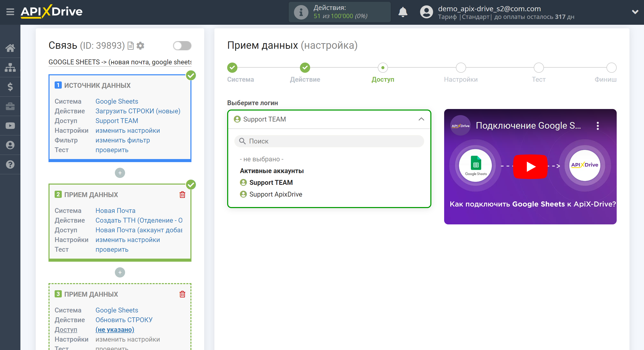Click the delete icon on ПРИЕМ ДАННЫХ block 2
The width and height of the screenshot is (644, 350).
click(x=182, y=195)
